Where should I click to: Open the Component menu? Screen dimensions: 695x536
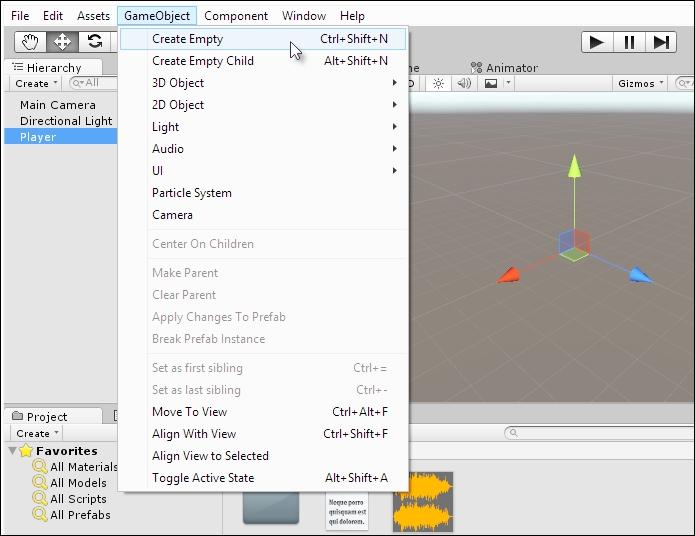click(x=236, y=16)
